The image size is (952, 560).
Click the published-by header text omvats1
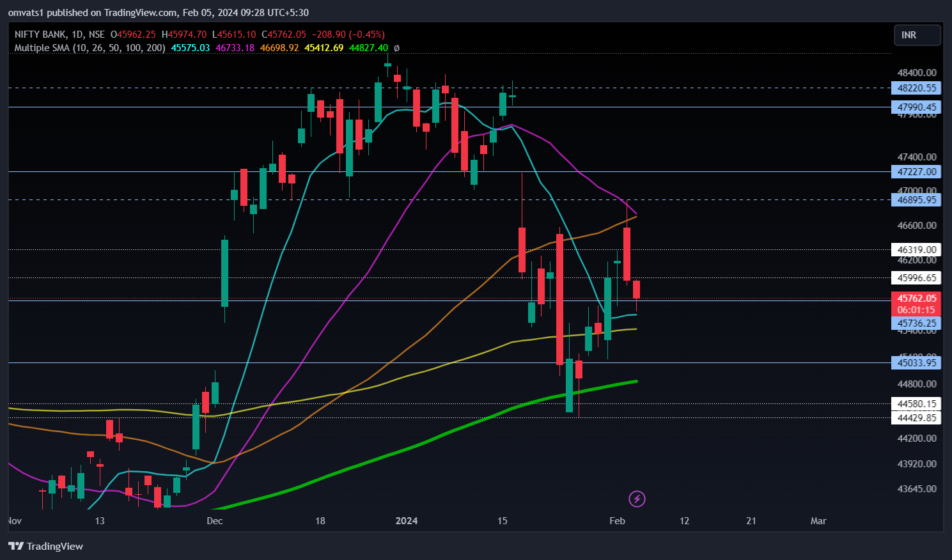(x=26, y=13)
